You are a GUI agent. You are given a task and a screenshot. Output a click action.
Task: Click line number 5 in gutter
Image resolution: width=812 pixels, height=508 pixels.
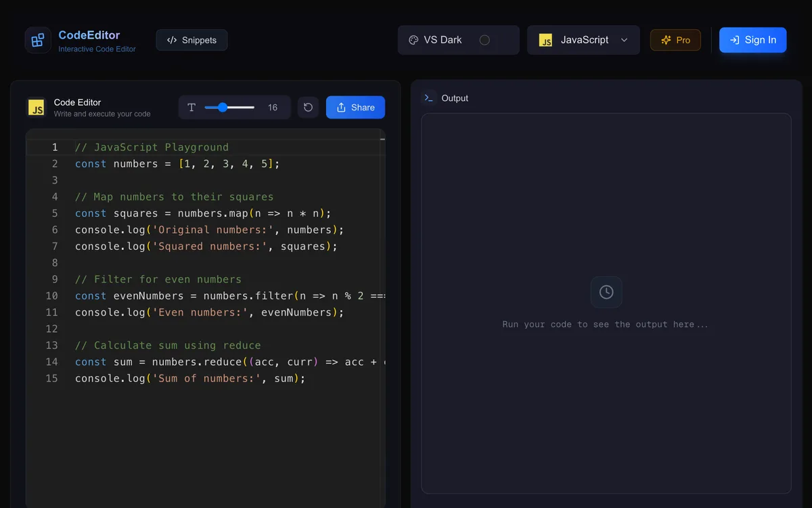point(55,213)
